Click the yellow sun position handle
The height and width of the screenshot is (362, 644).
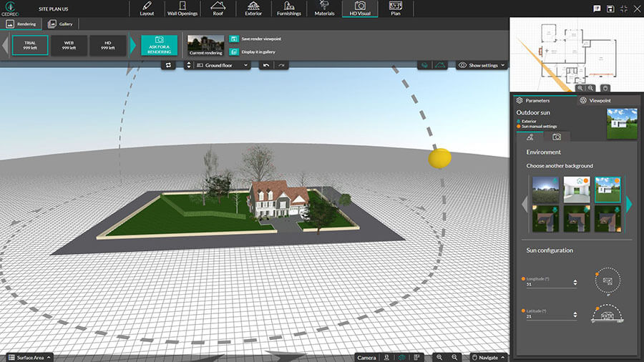coord(439,159)
